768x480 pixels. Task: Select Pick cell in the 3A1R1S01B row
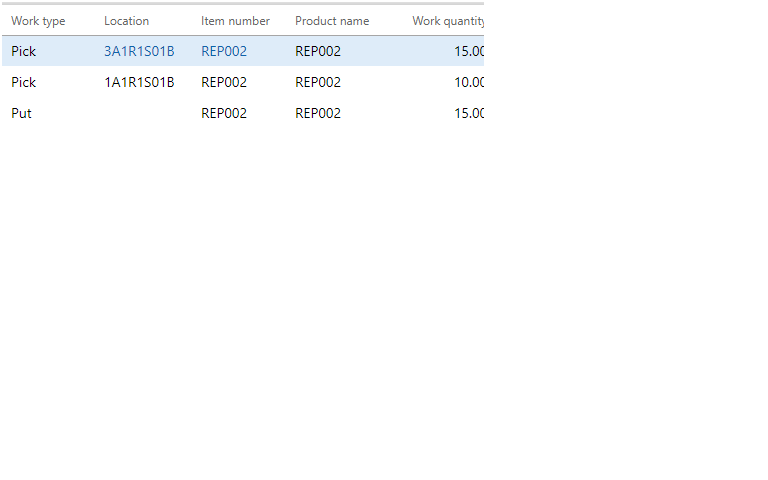pos(24,51)
